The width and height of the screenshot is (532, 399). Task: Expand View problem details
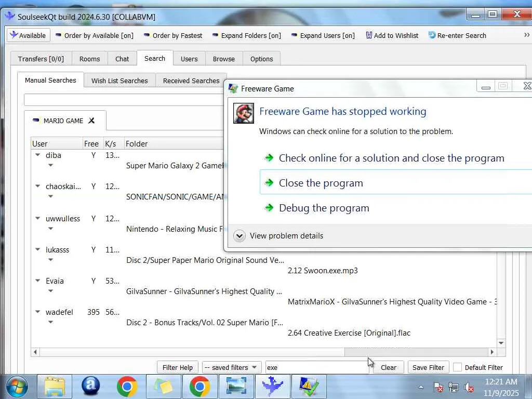click(278, 236)
